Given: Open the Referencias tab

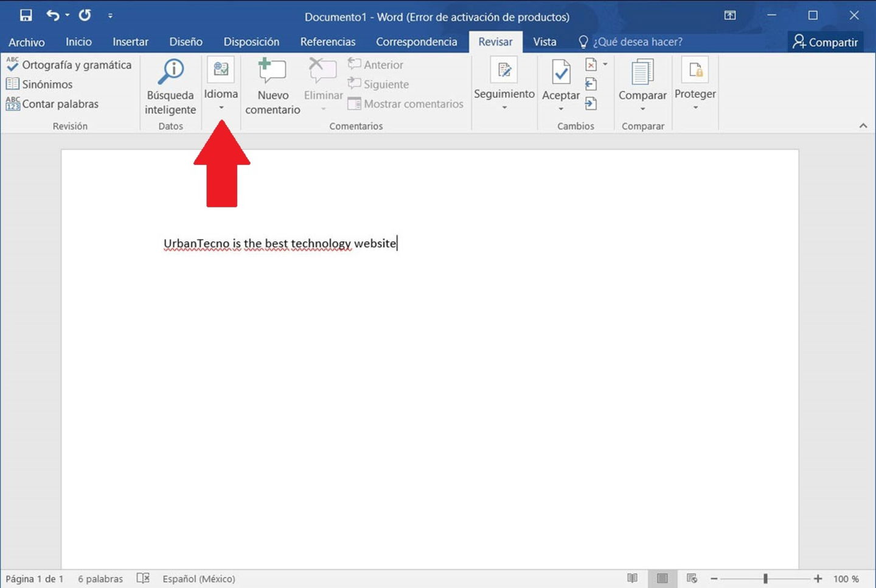Looking at the screenshot, I should 327,42.
